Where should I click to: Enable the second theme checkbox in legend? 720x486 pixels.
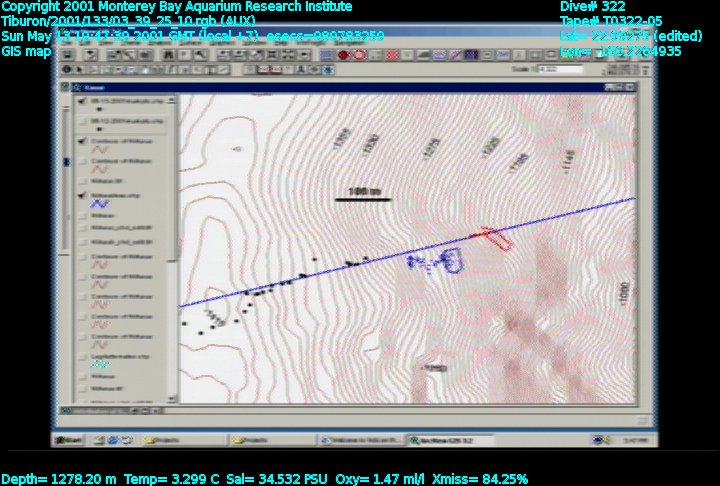tap(81, 121)
